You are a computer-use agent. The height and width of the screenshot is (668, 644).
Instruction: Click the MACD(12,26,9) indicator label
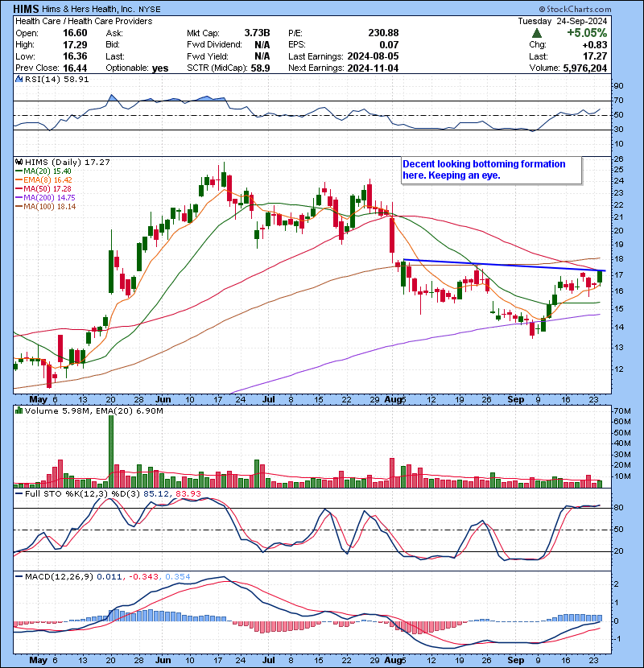click(59, 577)
